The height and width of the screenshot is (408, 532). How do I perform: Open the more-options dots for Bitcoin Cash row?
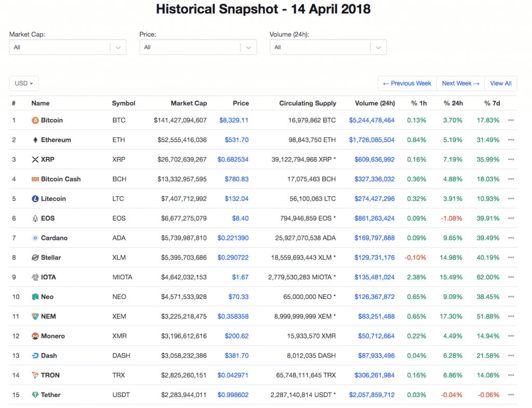(511, 179)
